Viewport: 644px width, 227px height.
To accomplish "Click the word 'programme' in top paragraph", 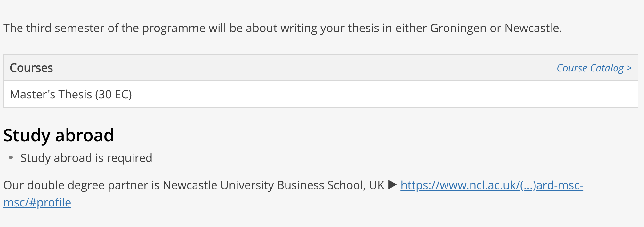I will (174, 28).
